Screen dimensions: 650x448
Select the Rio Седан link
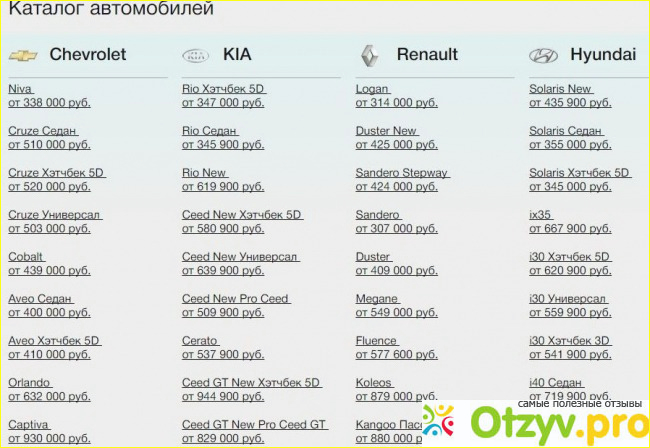click(x=209, y=131)
